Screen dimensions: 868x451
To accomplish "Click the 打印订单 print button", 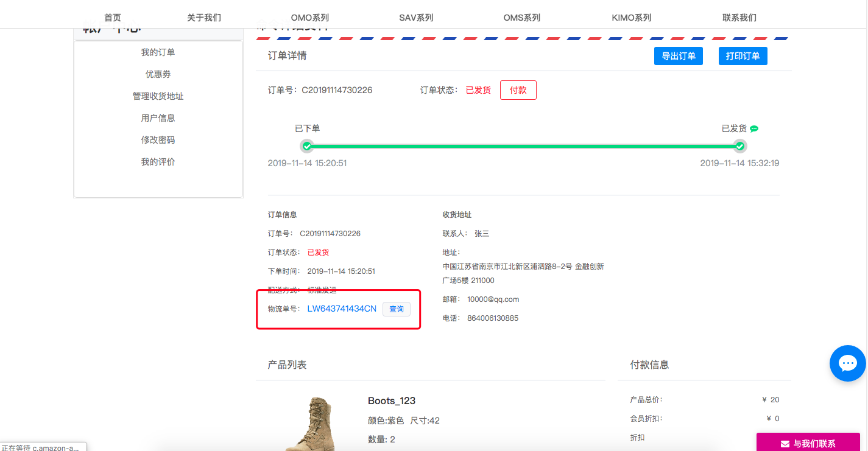I will (x=743, y=55).
